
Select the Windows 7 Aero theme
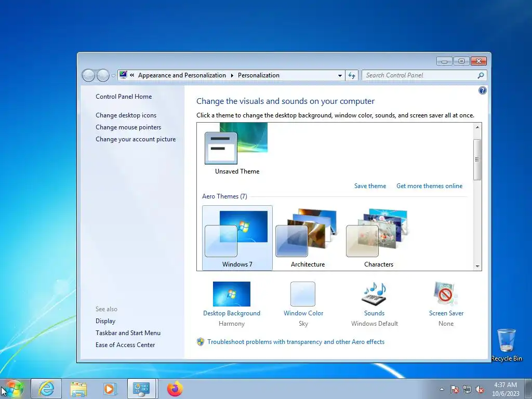pyautogui.click(x=237, y=237)
